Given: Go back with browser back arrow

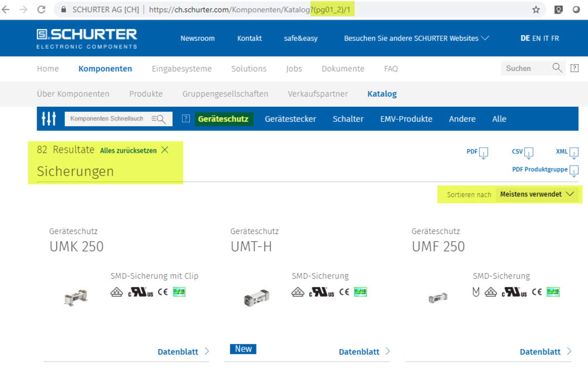Looking at the screenshot, I should coord(6,10).
